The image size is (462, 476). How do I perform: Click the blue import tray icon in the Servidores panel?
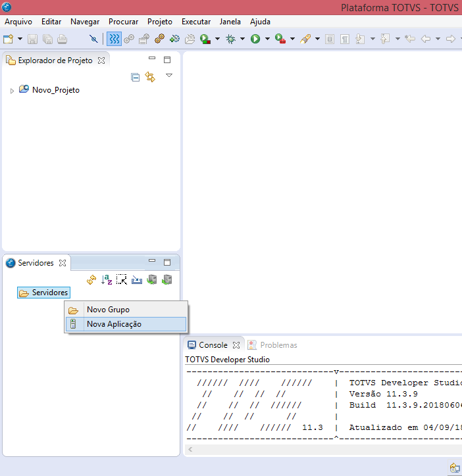(137, 279)
